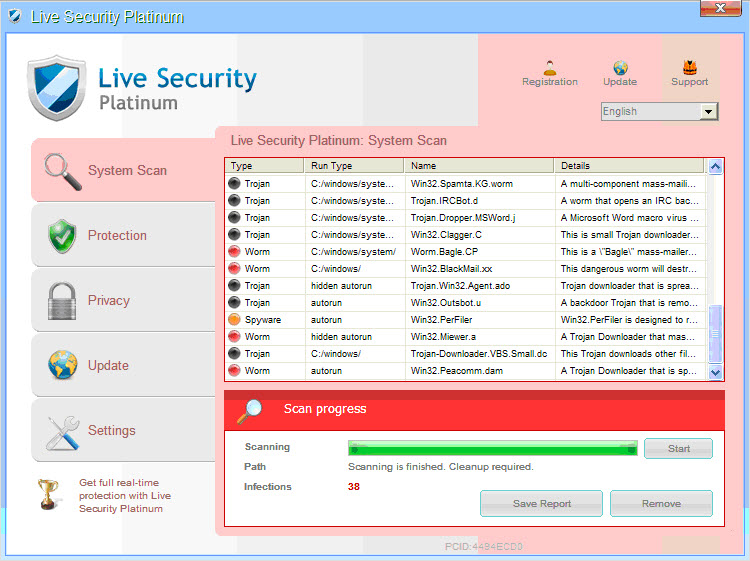Sort by the Run Type column header
This screenshot has height=561, width=750.
[354, 165]
